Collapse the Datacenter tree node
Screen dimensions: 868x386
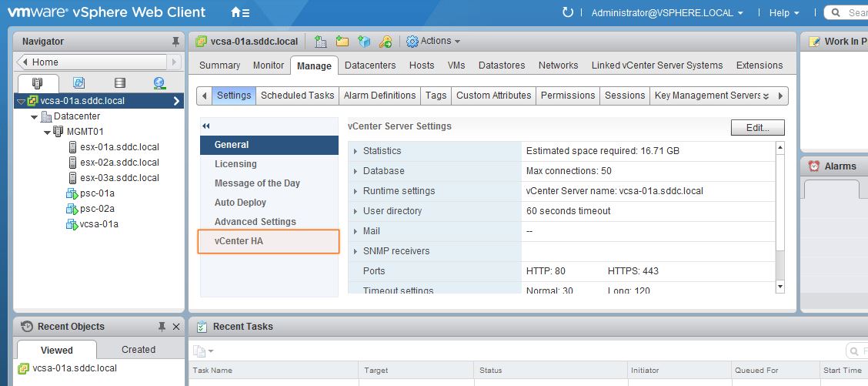35,116
